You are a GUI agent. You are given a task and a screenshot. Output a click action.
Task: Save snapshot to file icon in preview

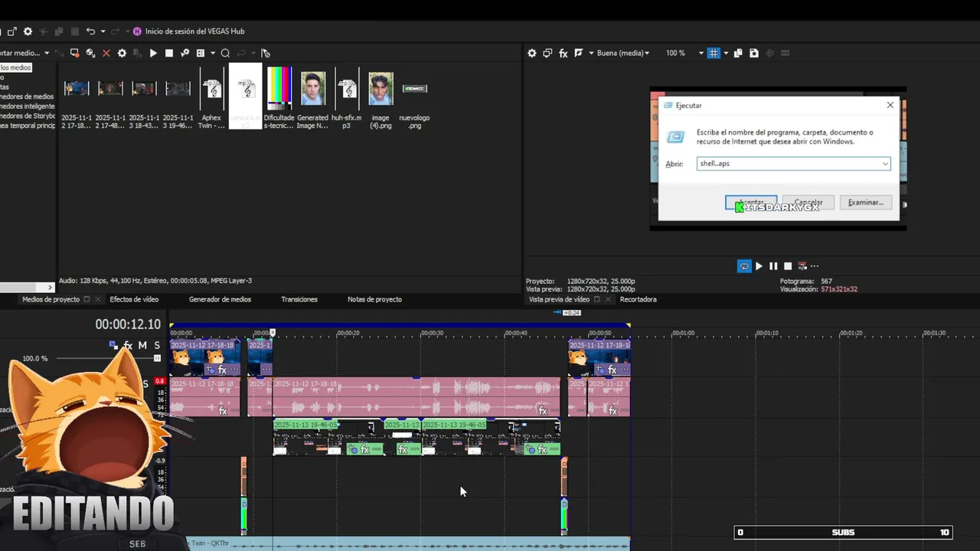click(754, 54)
